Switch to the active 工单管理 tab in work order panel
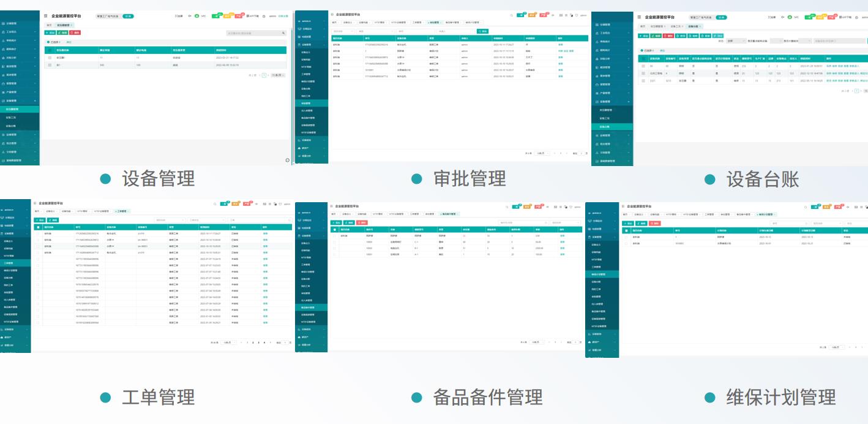This screenshot has width=868, height=424. tap(121, 211)
